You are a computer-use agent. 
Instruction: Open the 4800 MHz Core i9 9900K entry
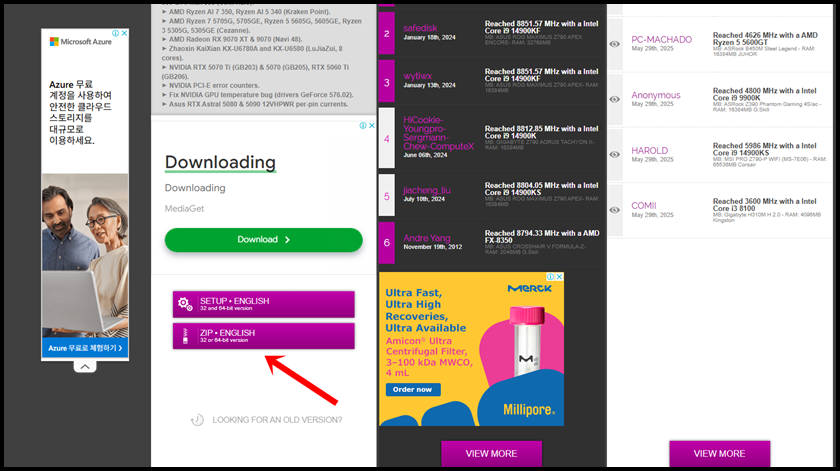[x=764, y=94]
